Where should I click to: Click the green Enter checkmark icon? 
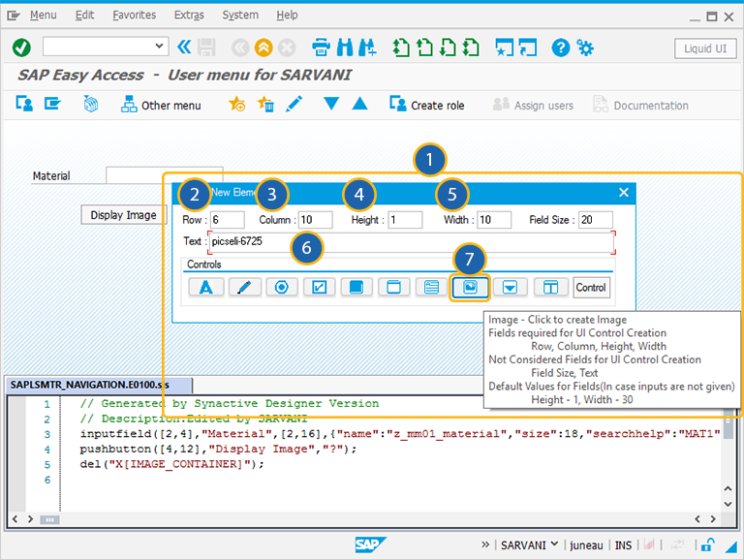[x=21, y=47]
